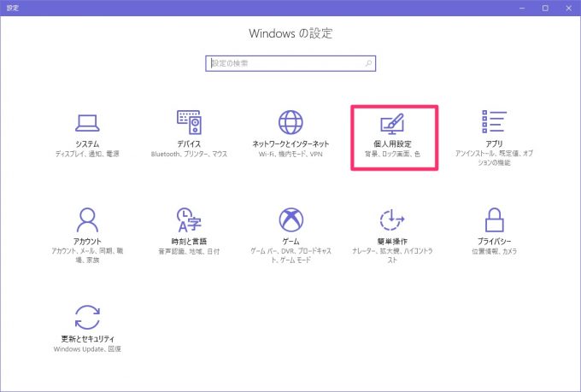Click the システム label
This screenshot has width=581, height=392.
(x=87, y=143)
